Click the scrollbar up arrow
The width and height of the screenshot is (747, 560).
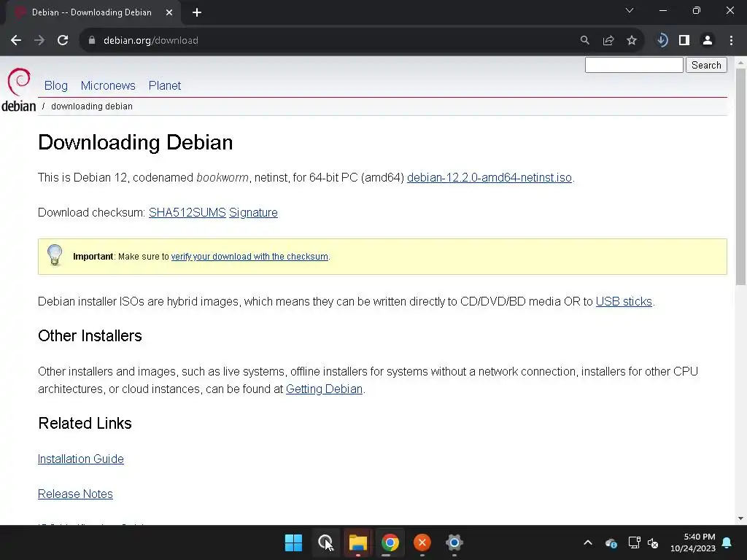tap(740, 63)
